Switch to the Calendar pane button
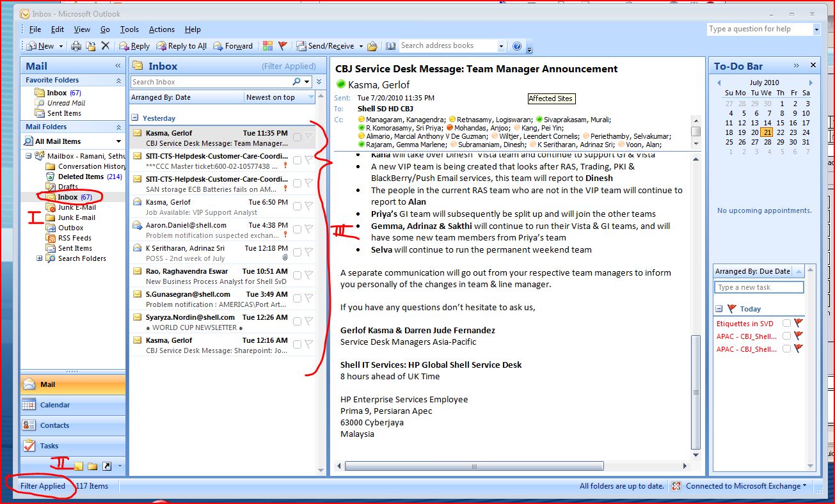This screenshot has width=835, height=504. (73, 405)
